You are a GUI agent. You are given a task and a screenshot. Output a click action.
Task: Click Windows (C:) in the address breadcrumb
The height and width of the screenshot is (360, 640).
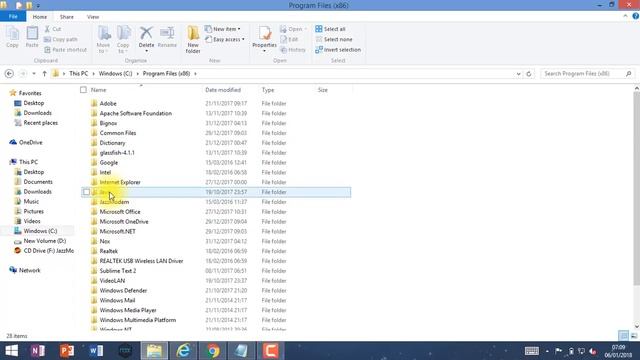(116, 74)
